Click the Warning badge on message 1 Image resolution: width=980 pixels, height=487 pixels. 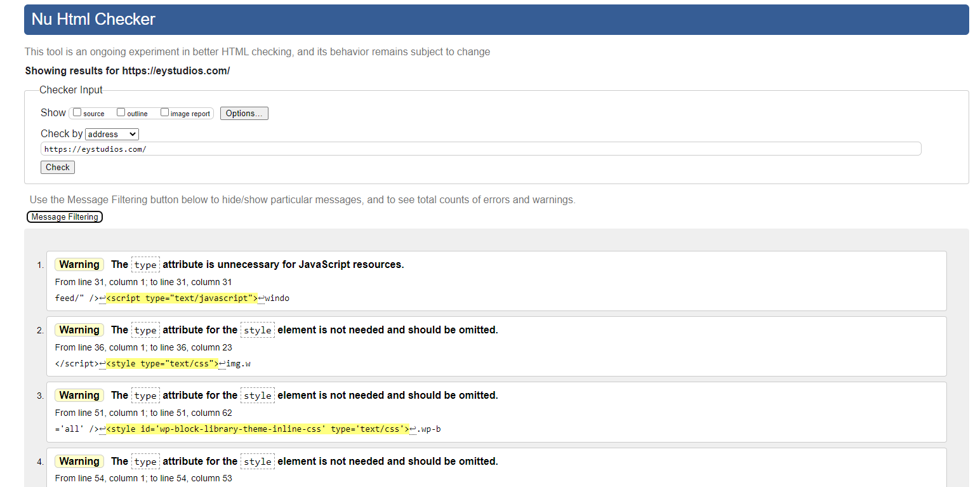[x=79, y=264]
